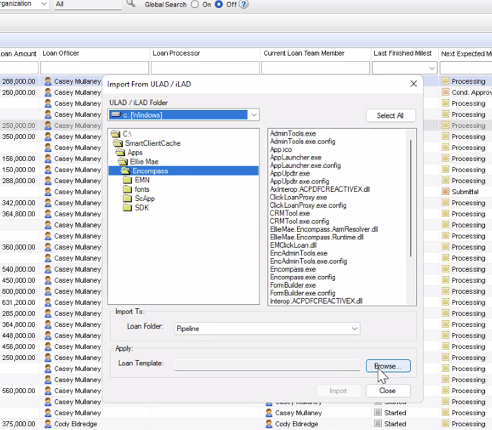
Task: Click the Loan Processor filter input box
Action: click(x=205, y=68)
